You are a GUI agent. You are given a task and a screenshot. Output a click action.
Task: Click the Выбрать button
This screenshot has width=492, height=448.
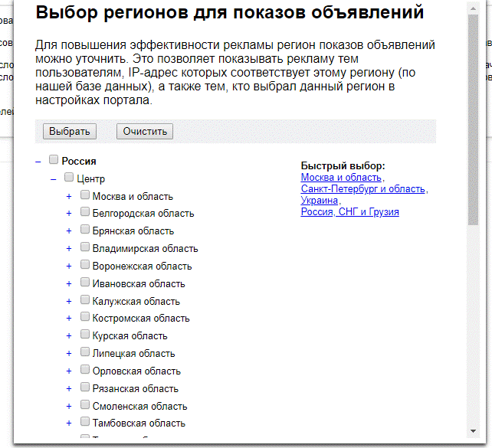point(70,131)
